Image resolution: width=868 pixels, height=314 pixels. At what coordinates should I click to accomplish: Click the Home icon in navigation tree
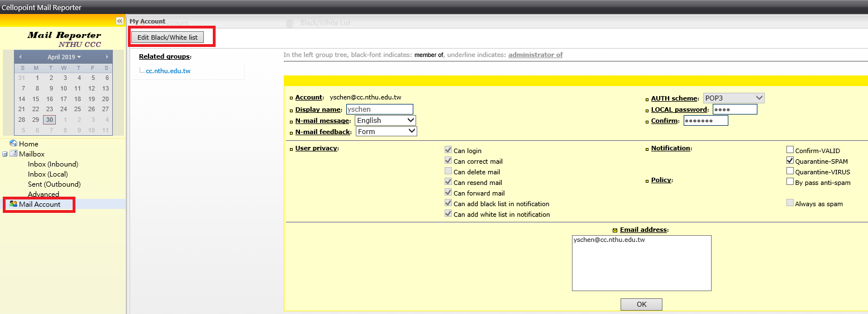tap(13, 144)
